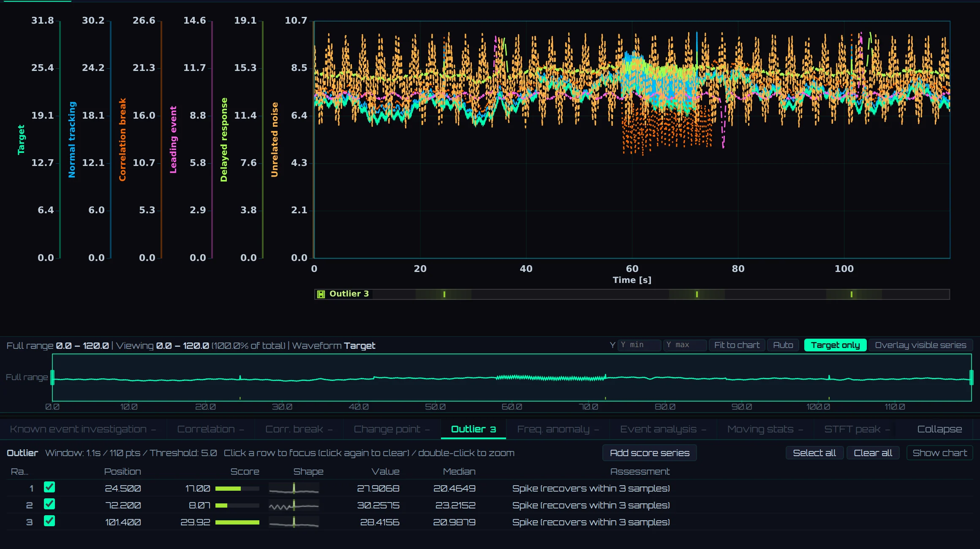This screenshot has width=980, height=549.
Task: Focus the Y max input field
Action: 685,345
